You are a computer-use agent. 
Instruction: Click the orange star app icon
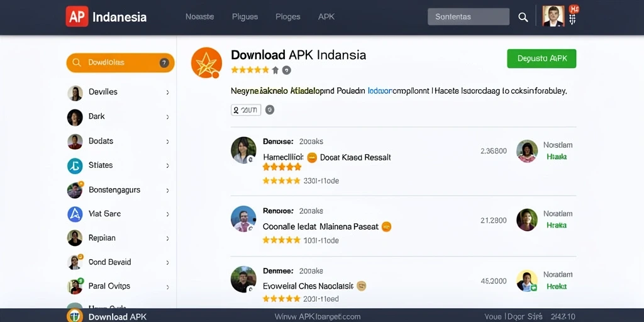pyautogui.click(x=206, y=63)
